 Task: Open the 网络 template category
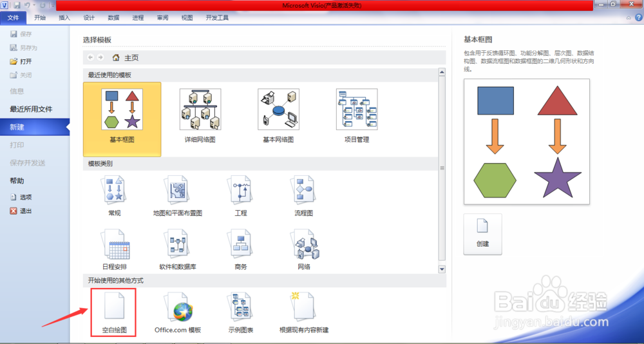point(304,249)
